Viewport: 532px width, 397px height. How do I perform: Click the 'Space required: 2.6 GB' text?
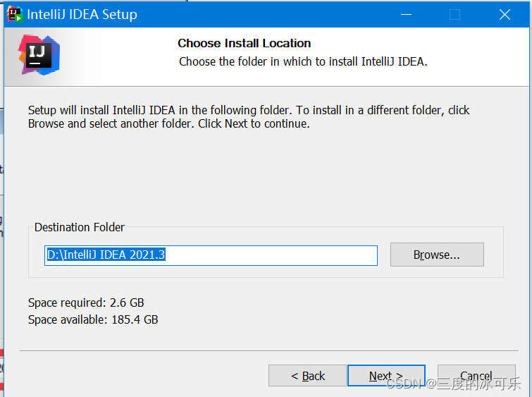pos(86,303)
